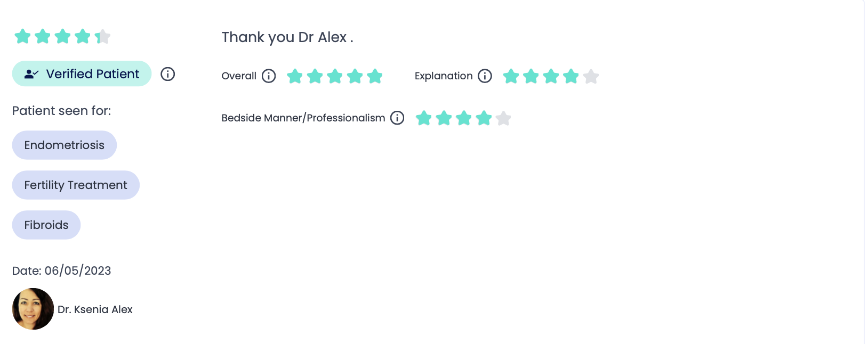Click the info icon next to Overall
Viewport: 868px width, 344px height.
pyautogui.click(x=269, y=76)
